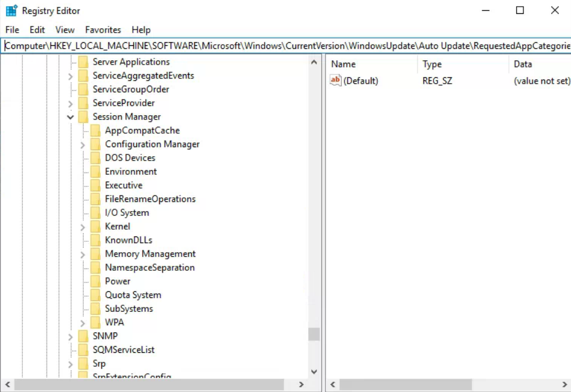This screenshot has width=571, height=392.
Task: Click the NamespaceSeparation folder icon
Action: click(95, 268)
